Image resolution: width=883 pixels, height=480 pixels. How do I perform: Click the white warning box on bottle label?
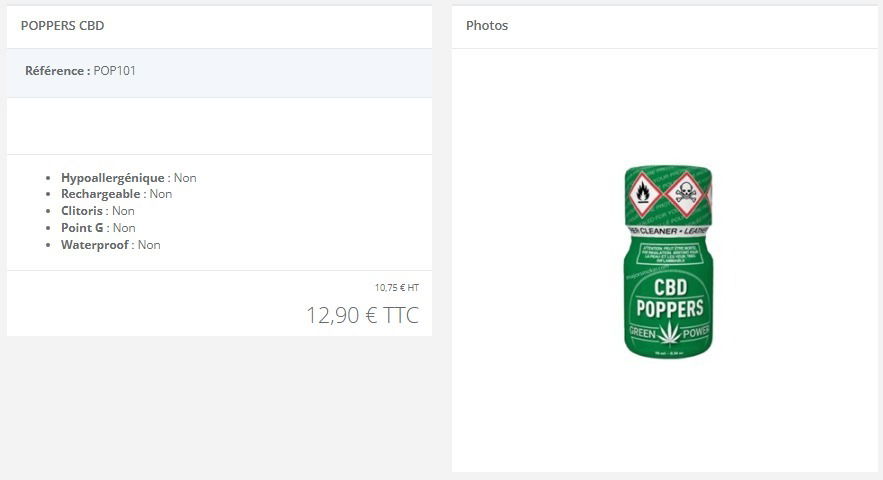[669, 254]
